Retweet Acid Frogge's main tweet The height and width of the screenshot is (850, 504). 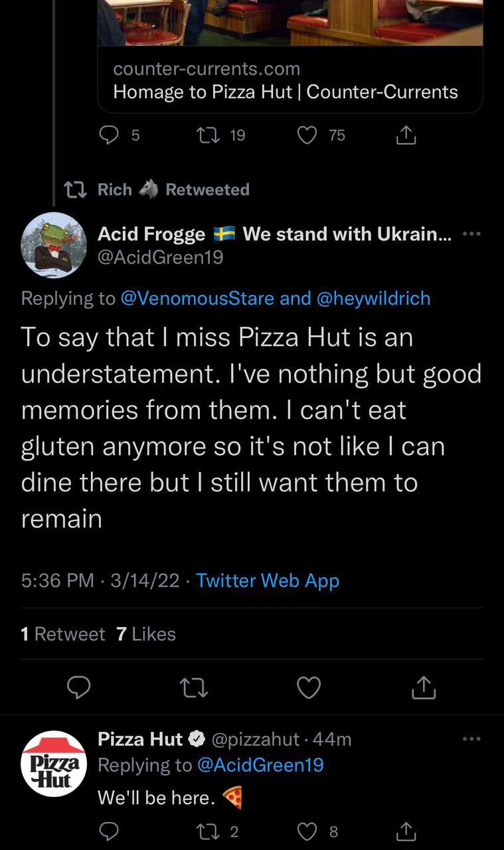tap(195, 687)
